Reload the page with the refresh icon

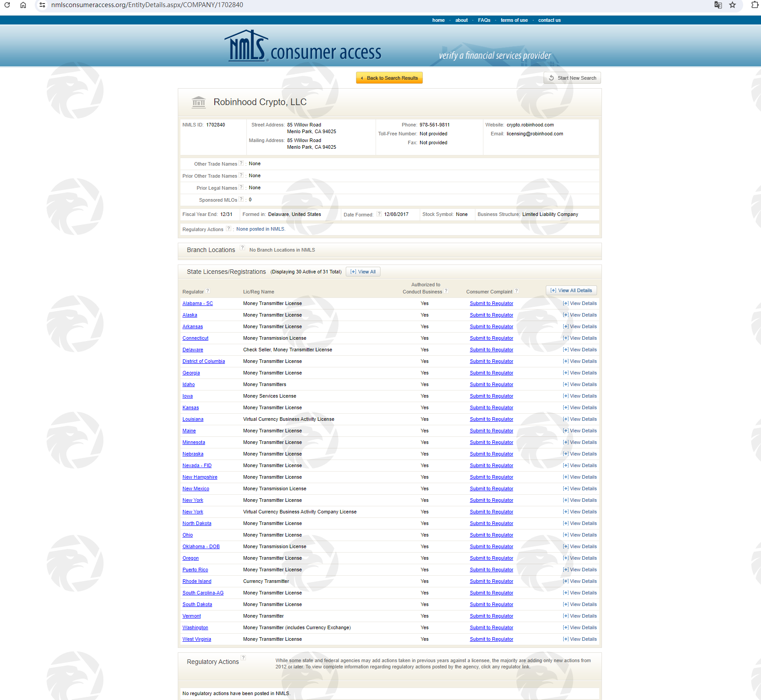[x=7, y=5]
